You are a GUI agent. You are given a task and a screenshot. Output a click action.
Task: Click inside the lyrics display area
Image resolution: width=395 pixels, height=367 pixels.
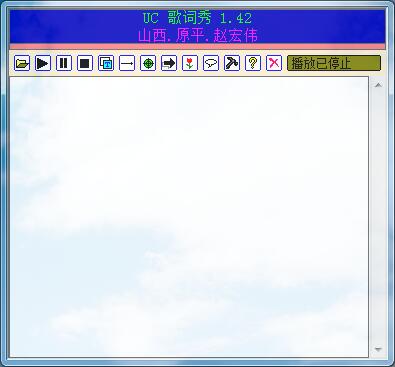[189, 217]
